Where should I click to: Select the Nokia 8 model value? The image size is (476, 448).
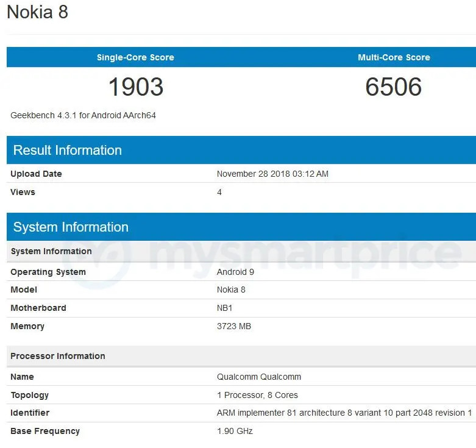tap(231, 290)
